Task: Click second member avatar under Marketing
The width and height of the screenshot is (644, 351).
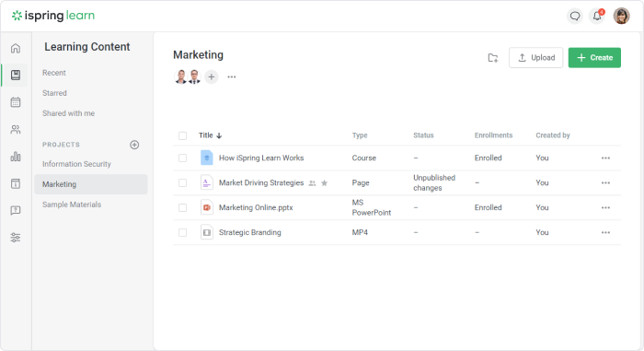Action: point(194,77)
